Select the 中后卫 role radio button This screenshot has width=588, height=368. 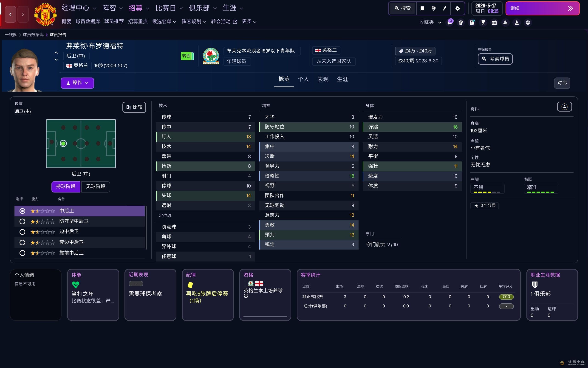22,211
